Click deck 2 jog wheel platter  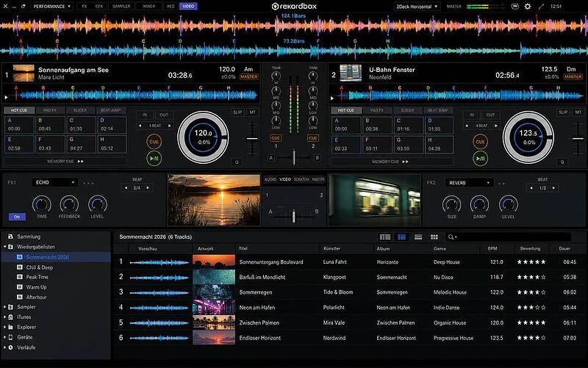(528, 137)
